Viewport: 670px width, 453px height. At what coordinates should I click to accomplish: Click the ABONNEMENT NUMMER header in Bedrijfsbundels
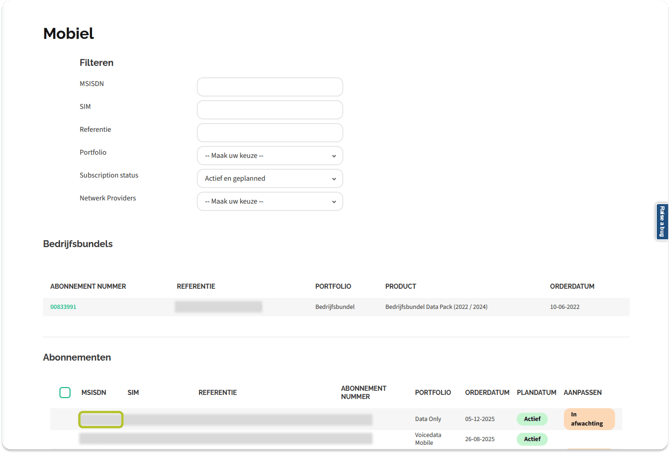pos(88,287)
